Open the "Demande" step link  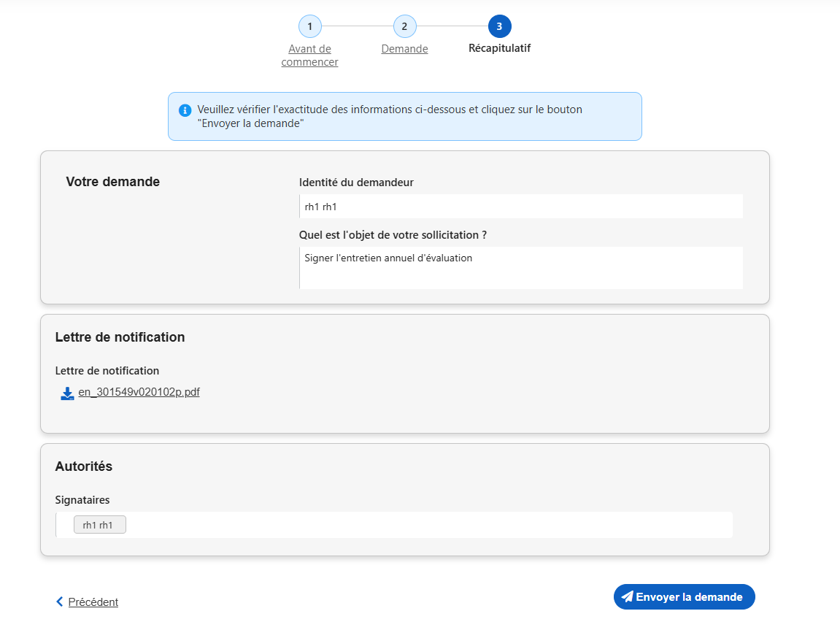[x=404, y=49]
